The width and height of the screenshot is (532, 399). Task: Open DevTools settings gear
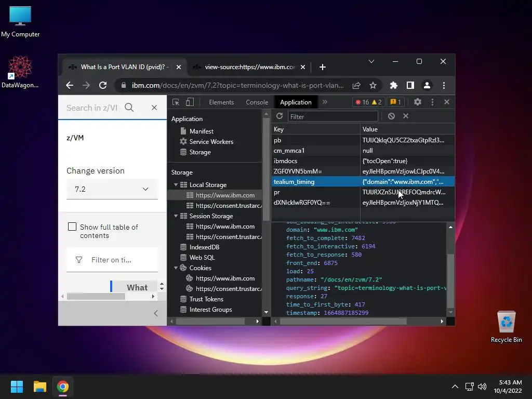coord(418,102)
